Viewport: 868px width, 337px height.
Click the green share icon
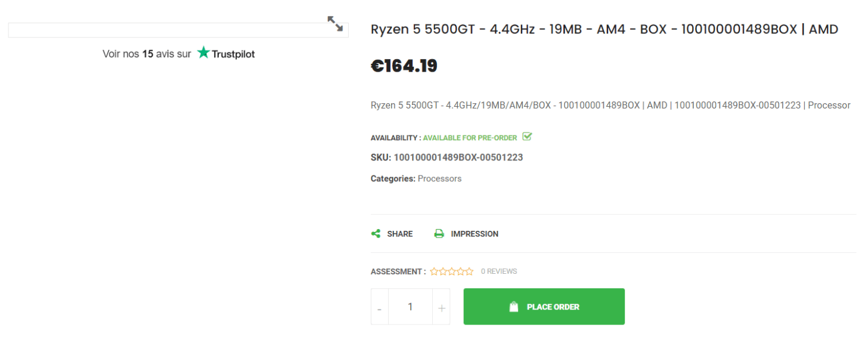(376, 234)
